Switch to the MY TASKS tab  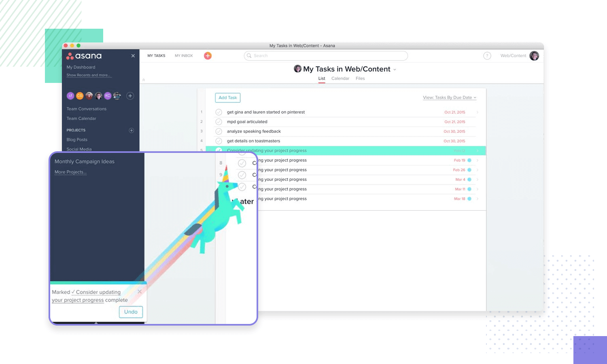pyautogui.click(x=156, y=56)
